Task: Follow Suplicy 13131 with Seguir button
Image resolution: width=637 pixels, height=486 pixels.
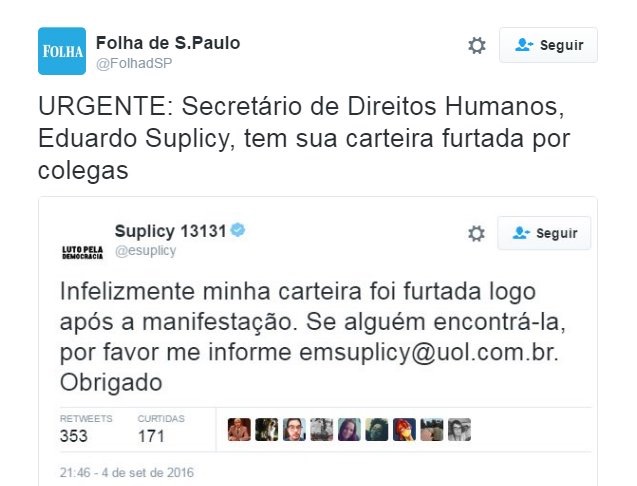Action: [x=544, y=233]
